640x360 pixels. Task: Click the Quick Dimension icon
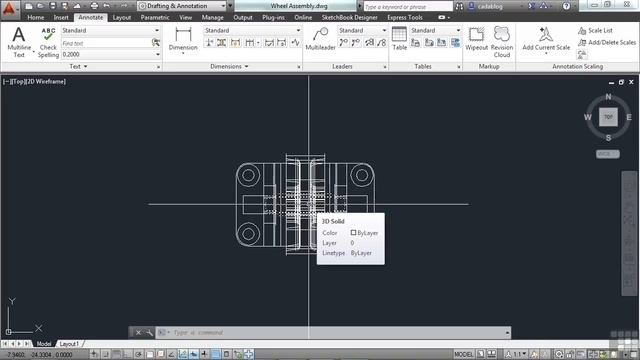coord(236,42)
